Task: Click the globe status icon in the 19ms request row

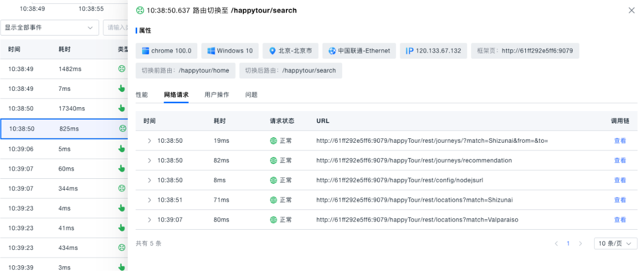Action: (x=273, y=141)
